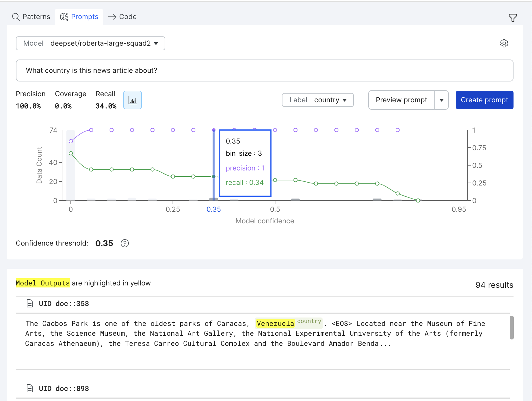Click green recall point at confidence 0

click(71, 153)
